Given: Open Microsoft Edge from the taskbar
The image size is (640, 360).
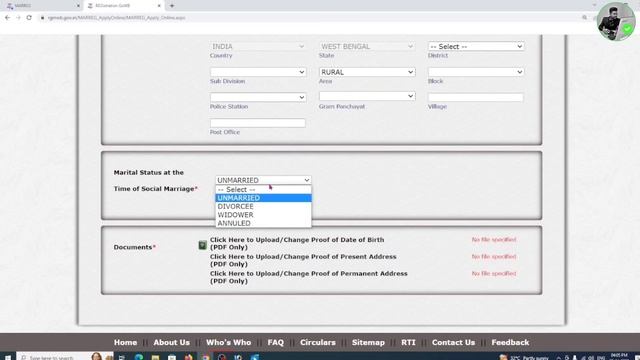Looking at the screenshot, I should coord(139,357).
